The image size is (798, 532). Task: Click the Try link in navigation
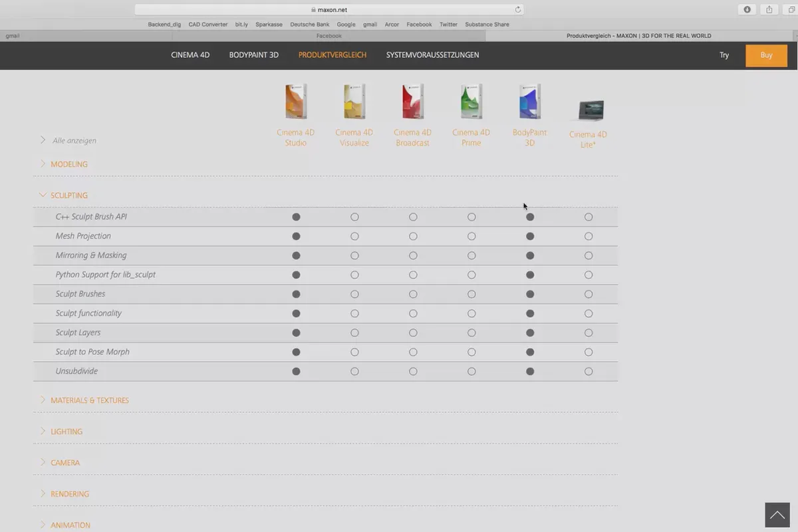tap(724, 55)
